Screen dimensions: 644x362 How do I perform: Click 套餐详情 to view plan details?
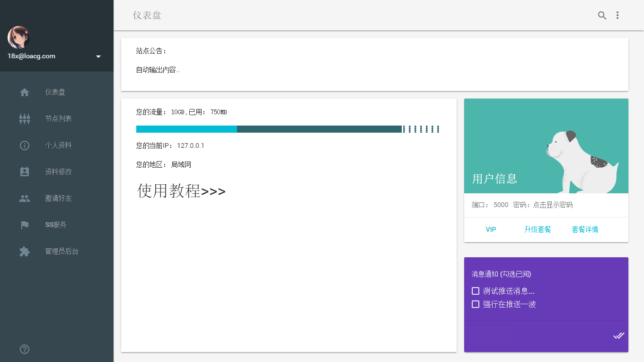(x=584, y=229)
